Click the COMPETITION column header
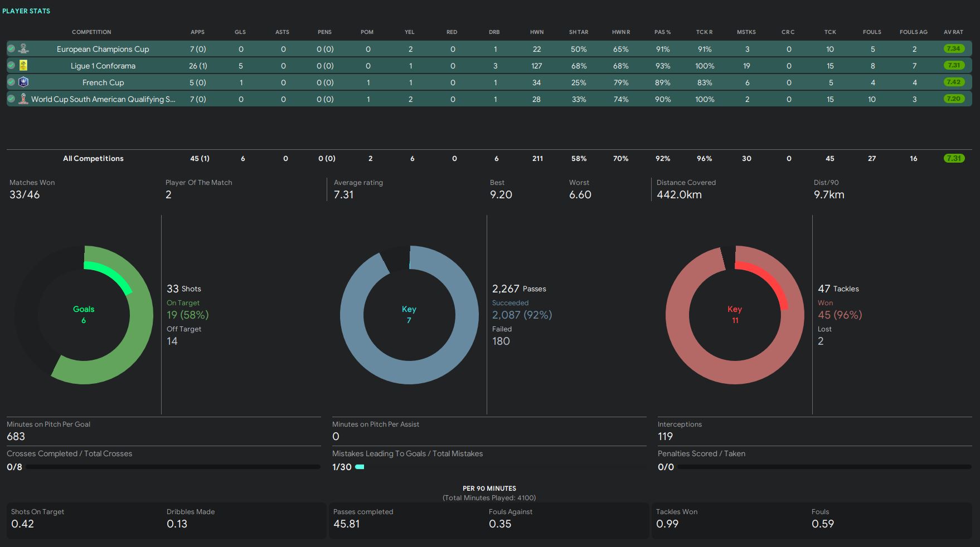The image size is (980, 547). (x=91, y=32)
